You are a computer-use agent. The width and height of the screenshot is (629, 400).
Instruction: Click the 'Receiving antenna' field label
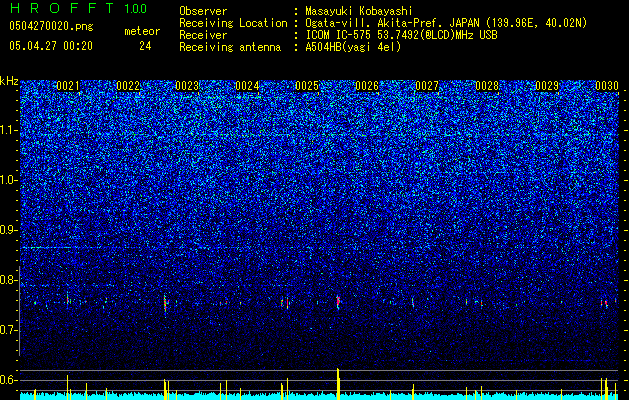click(x=230, y=47)
